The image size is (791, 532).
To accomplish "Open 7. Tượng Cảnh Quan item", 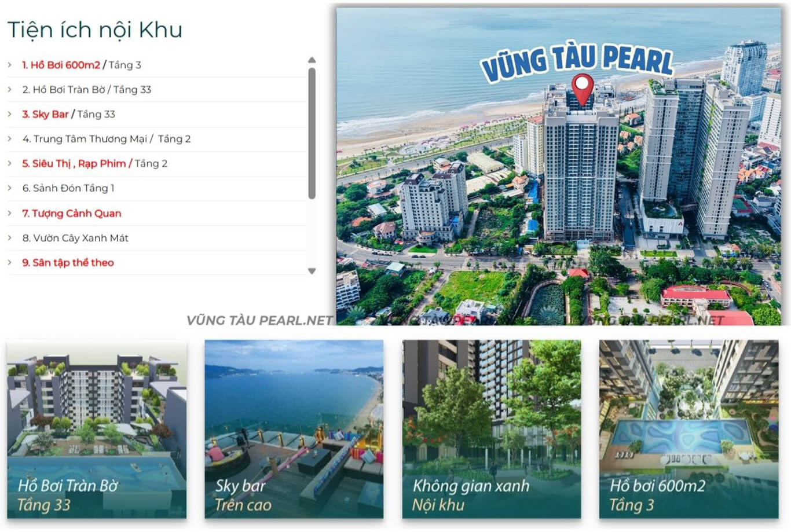I will pyautogui.click(x=72, y=213).
